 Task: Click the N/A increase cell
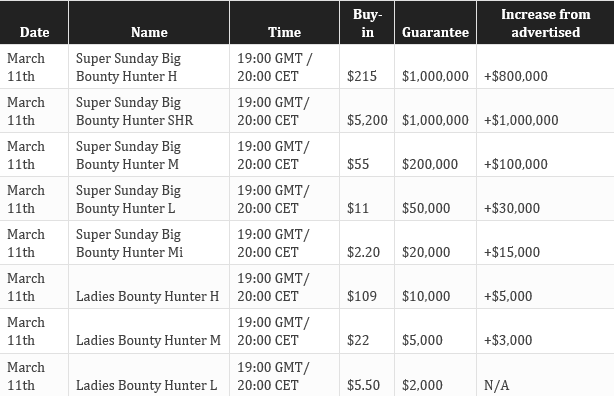[x=497, y=385]
